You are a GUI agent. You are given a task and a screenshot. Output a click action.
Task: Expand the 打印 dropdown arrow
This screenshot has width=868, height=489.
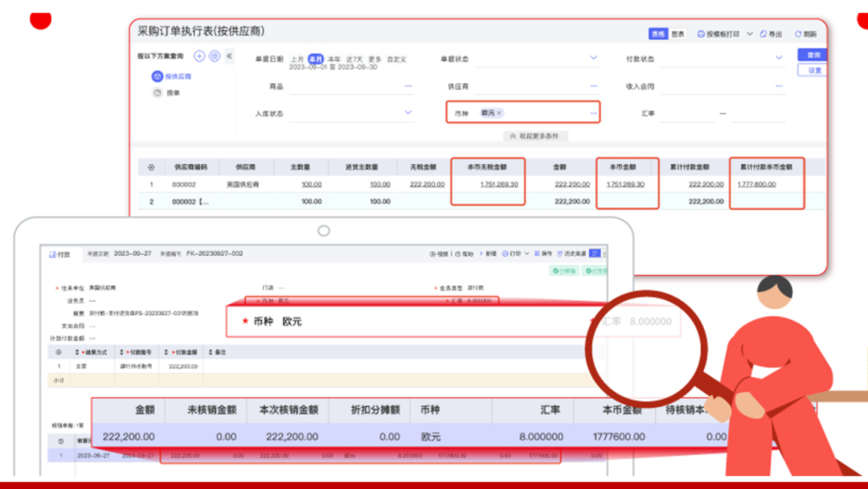pos(750,34)
